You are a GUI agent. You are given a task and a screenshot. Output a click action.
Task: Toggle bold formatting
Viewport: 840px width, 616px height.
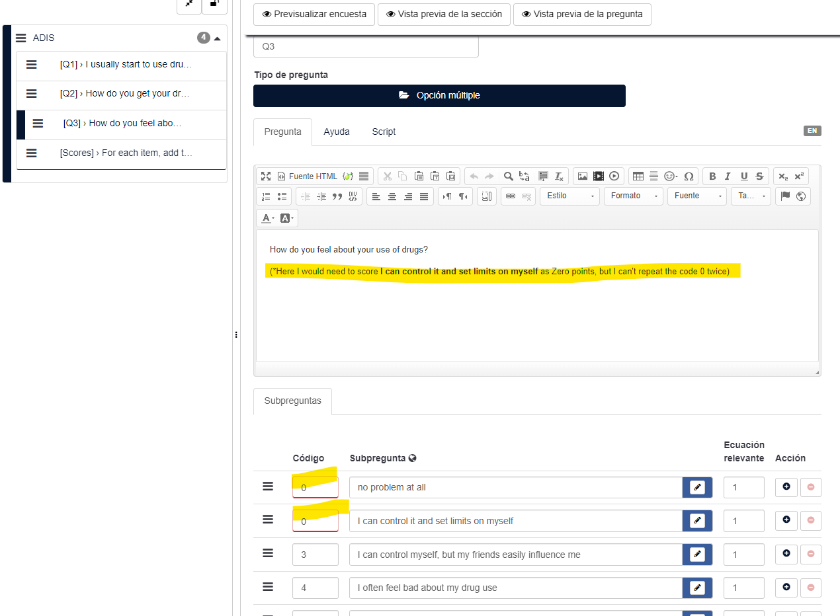pyautogui.click(x=712, y=176)
